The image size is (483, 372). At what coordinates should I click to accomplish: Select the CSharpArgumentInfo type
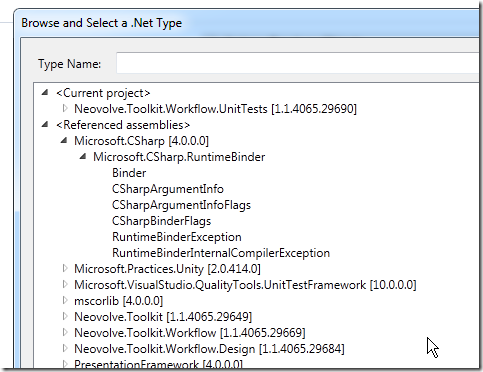coord(168,189)
